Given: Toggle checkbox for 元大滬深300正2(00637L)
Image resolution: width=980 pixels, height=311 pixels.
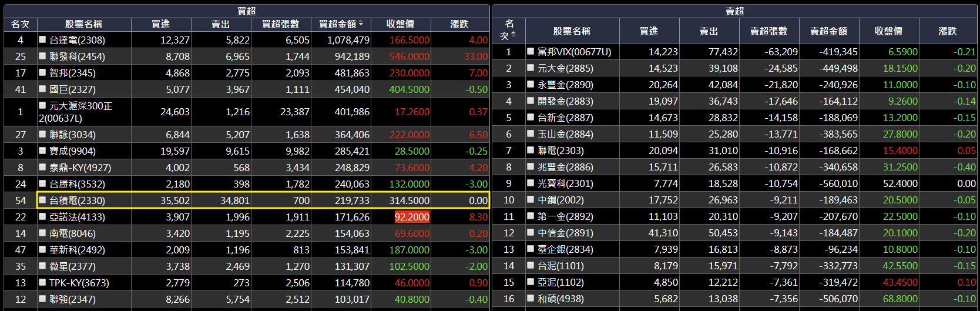Looking at the screenshot, I should point(42,105).
